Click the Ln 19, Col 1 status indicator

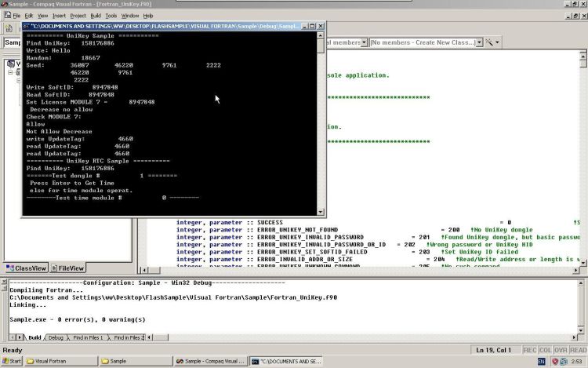tap(493, 350)
